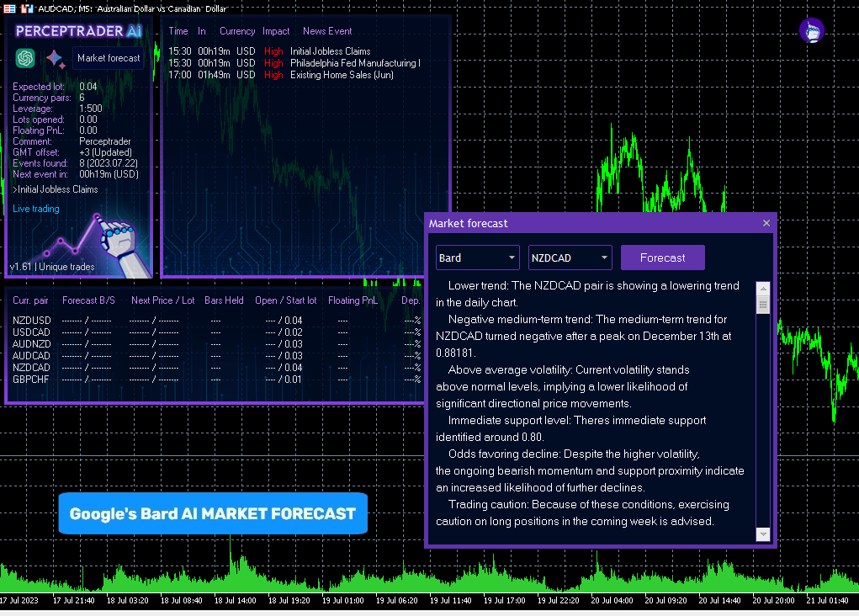Viewport: 859px width, 616px height.
Task: Select the NZDUSD row in pairs table
Action: (32, 321)
